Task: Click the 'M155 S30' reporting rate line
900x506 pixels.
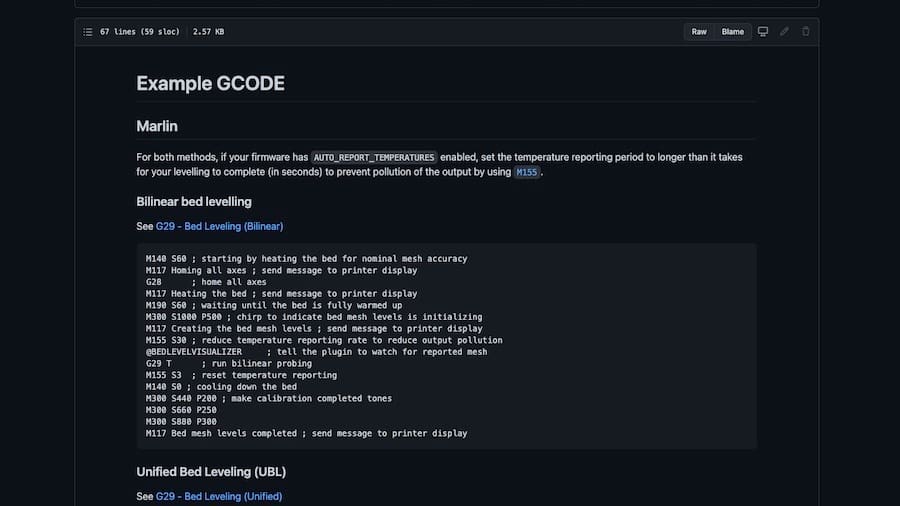Action: click(324, 340)
